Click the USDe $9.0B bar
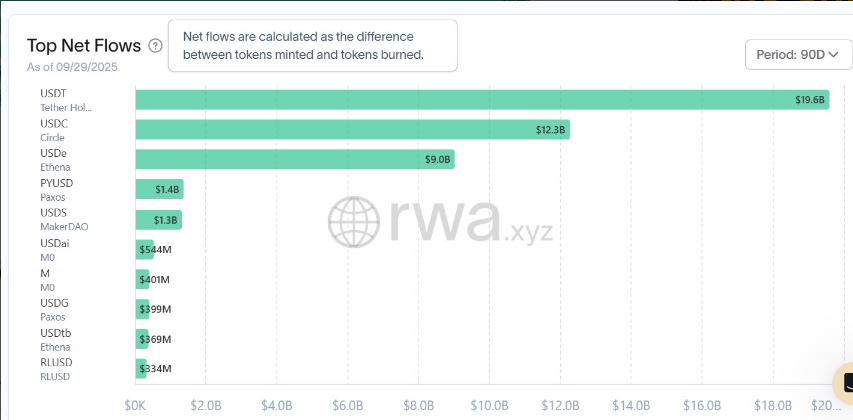This screenshot has height=420, width=853. (x=294, y=160)
